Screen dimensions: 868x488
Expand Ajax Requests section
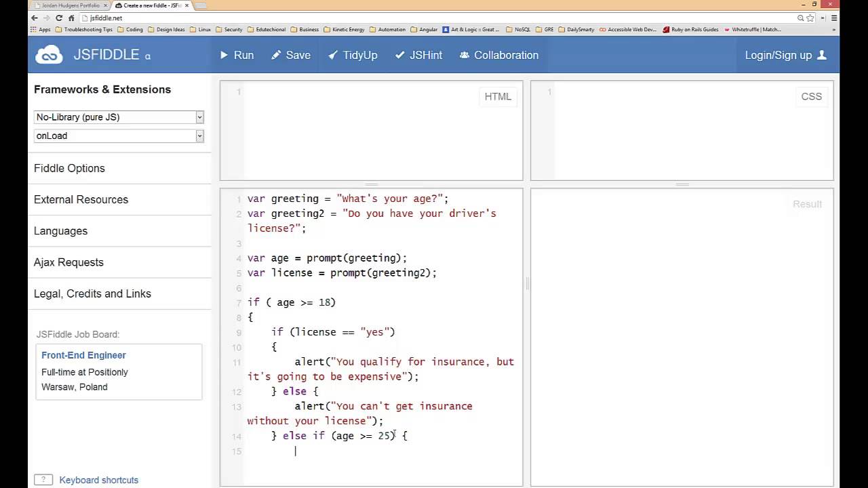68,262
